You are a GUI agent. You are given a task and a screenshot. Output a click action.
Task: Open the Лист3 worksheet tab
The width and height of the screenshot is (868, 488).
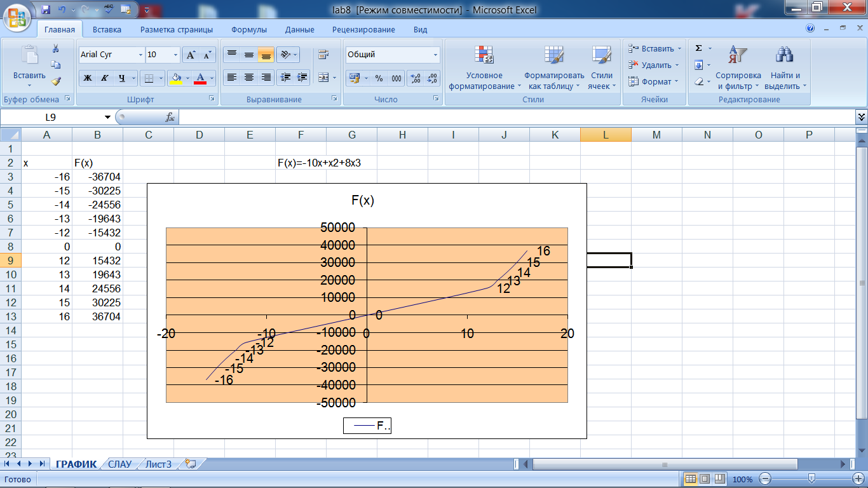tap(159, 464)
